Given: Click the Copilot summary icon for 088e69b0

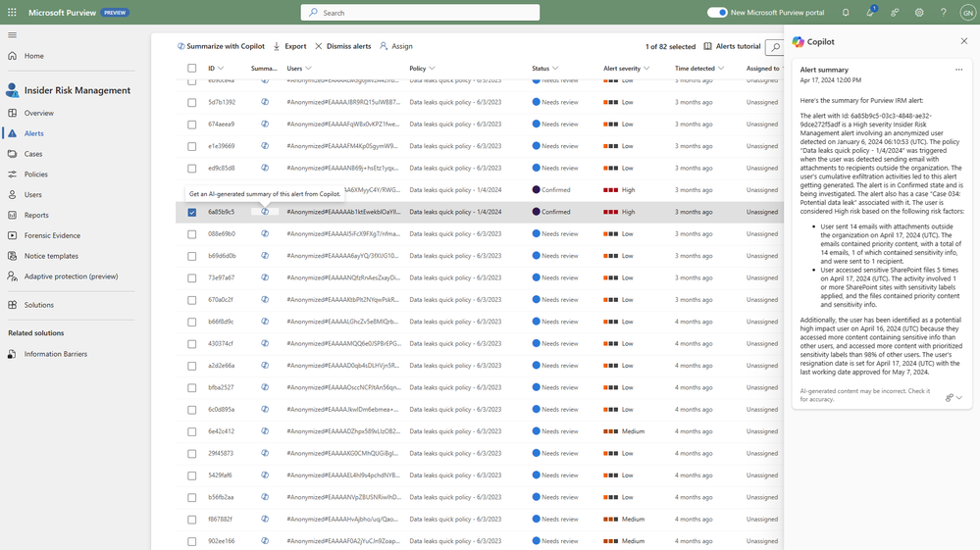Looking at the screenshot, I should point(265,233).
